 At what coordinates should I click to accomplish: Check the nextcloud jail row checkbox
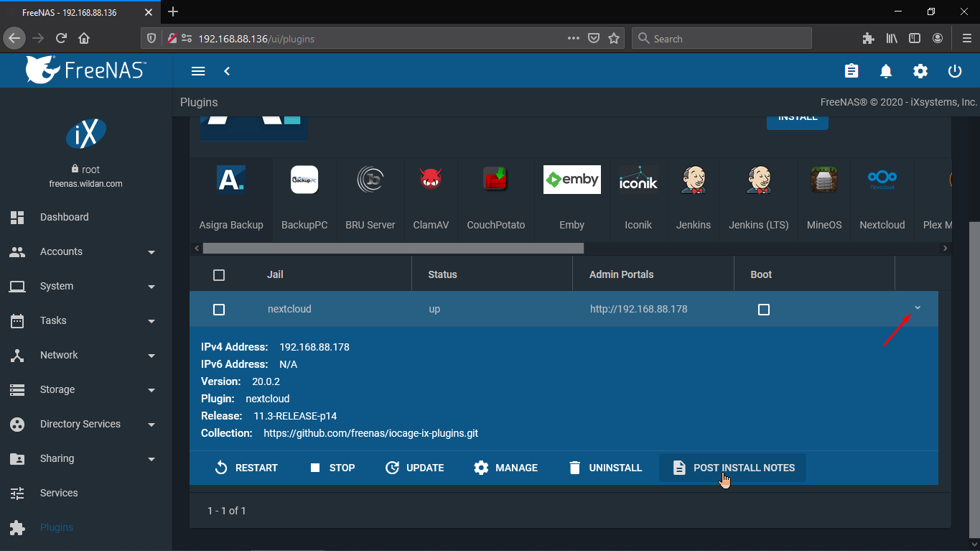coord(219,310)
